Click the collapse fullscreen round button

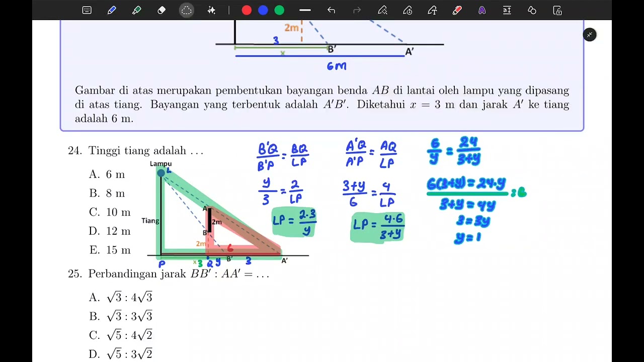tap(590, 35)
